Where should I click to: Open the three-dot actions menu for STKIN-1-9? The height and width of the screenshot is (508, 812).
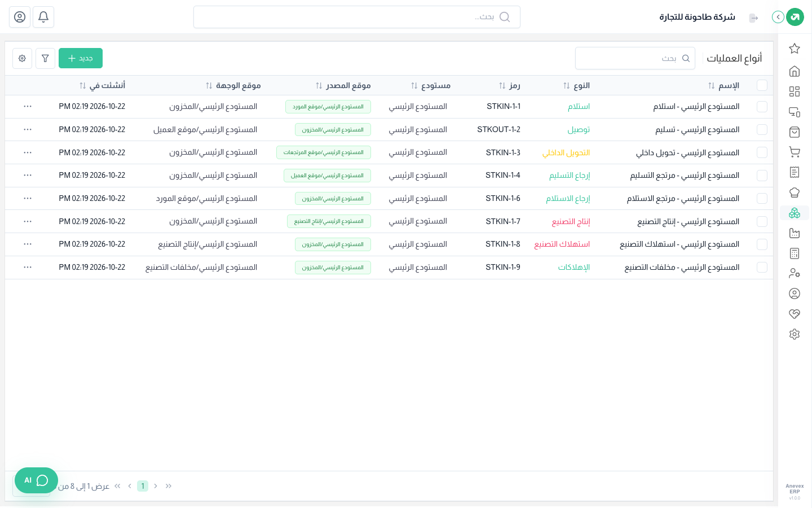[x=28, y=267]
